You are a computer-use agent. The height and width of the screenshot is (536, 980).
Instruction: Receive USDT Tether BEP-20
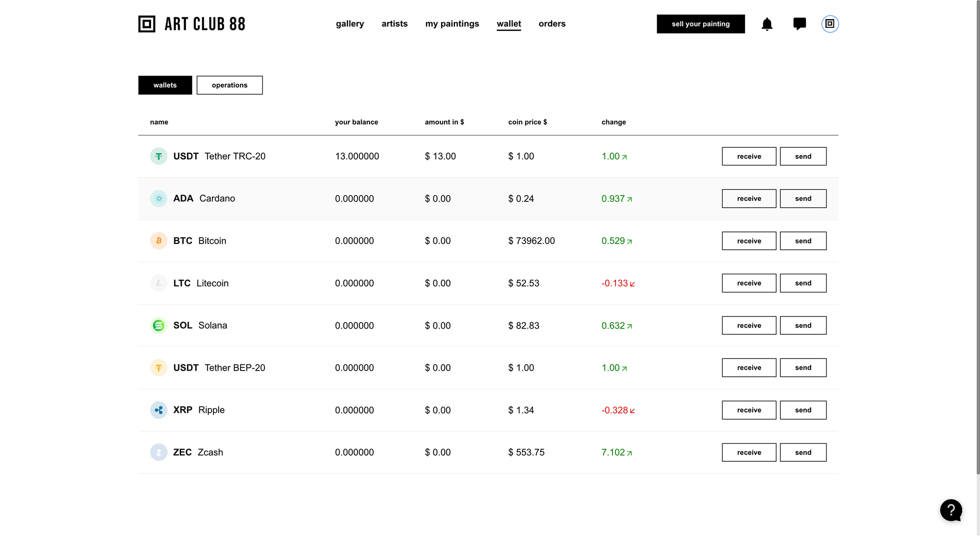[x=749, y=368]
